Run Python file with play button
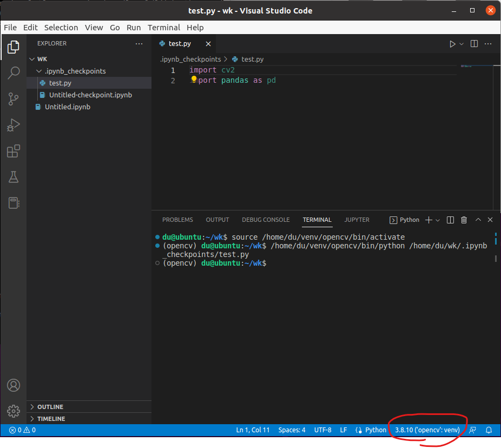The width and height of the screenshot is (501, 448). point(452,44)
